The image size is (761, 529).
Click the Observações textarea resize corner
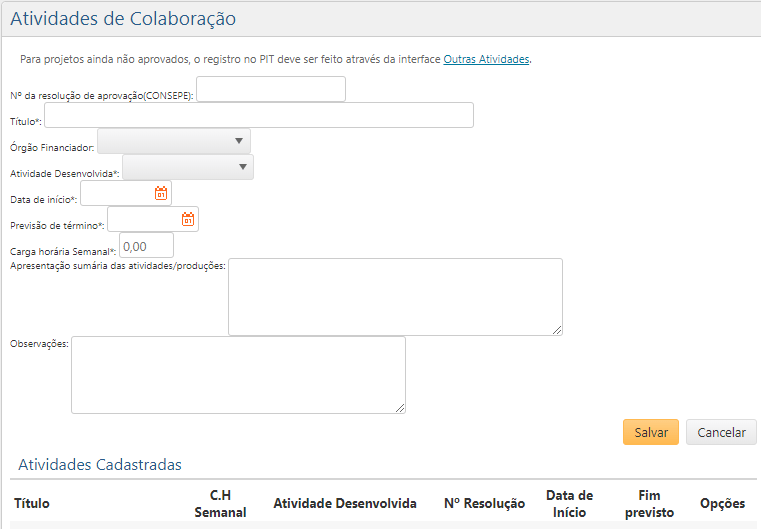click(400, 408)
